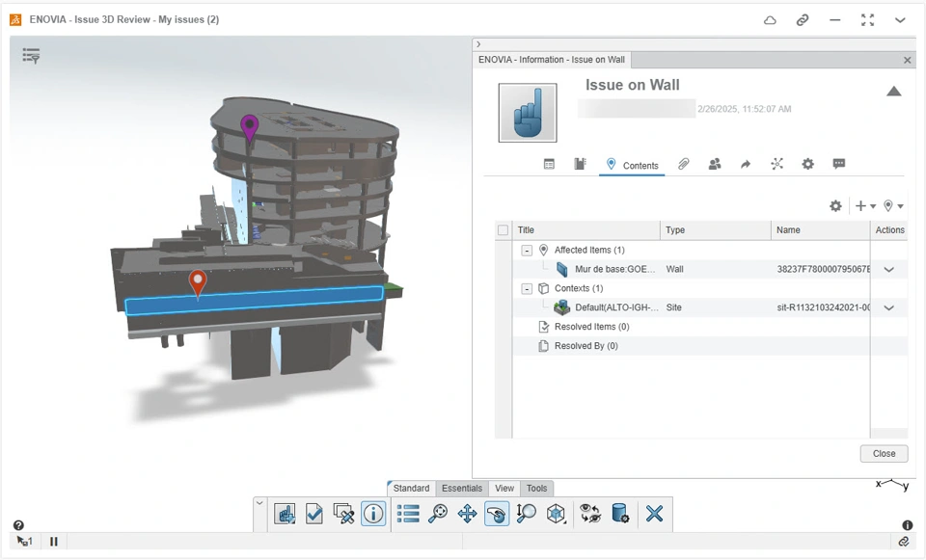Open the Members people tab icon
Image resolution: width=926 pixels, height=560 pixels.
(715, 164)
